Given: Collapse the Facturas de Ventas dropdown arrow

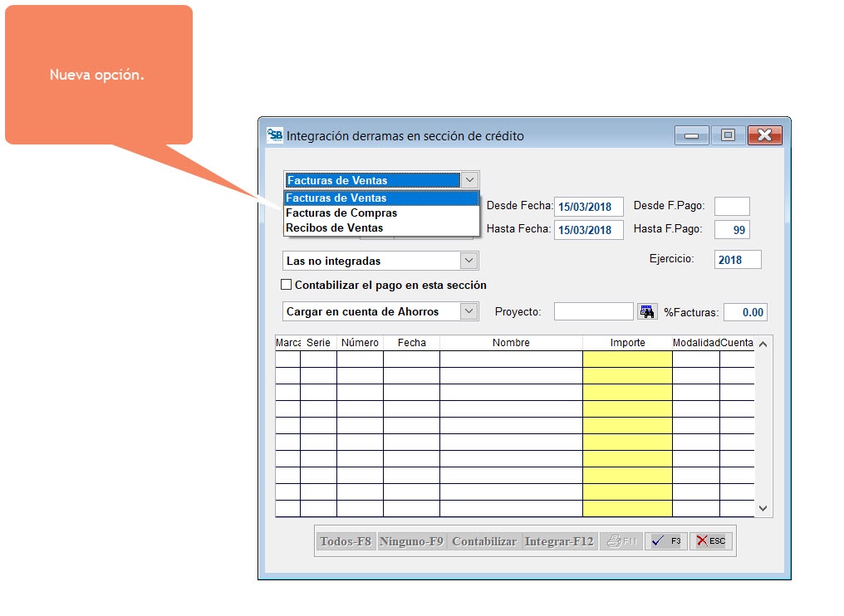Looking at the screenshot, I should (x=469, y=179).
